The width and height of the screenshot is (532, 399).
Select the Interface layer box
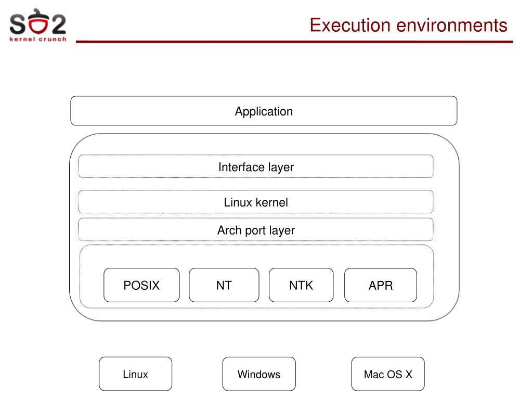click(x=256, y=166)
